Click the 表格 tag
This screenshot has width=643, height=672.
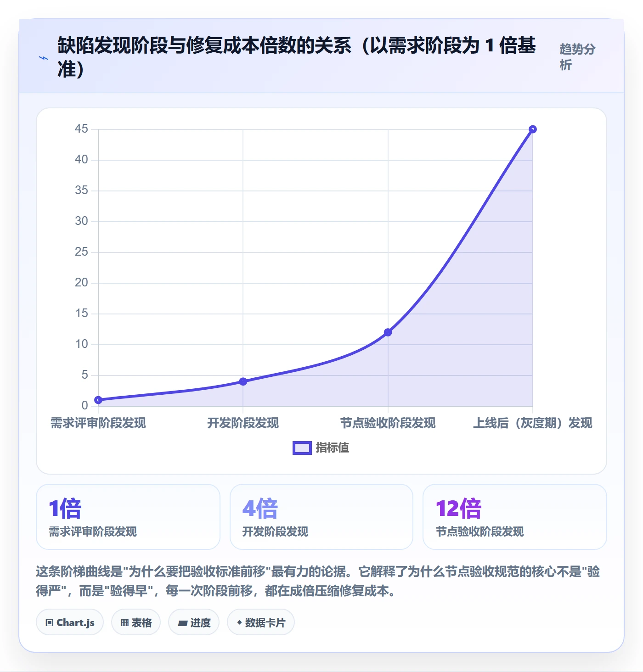tap(136, 622)
